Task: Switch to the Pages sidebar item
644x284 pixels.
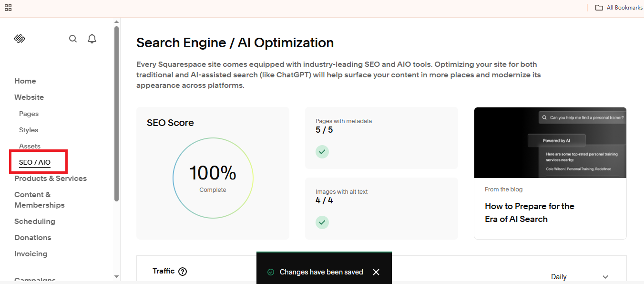Action: (x=29, y=114)
